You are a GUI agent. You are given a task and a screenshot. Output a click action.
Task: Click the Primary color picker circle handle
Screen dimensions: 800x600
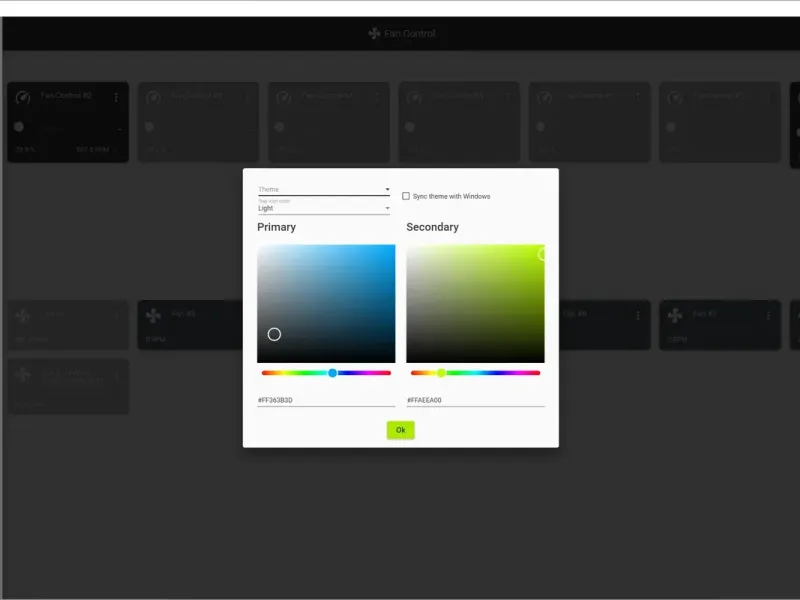tap(274, 334)
